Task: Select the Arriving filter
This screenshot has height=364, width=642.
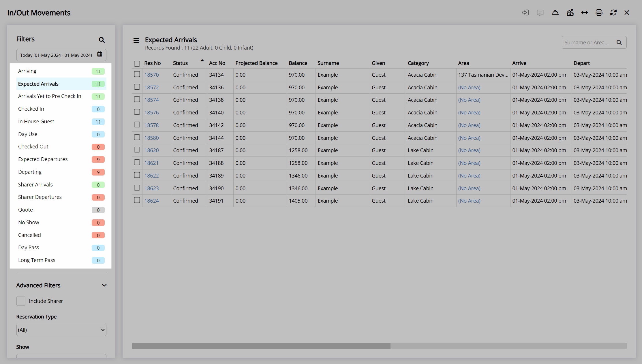Action: 61,71
